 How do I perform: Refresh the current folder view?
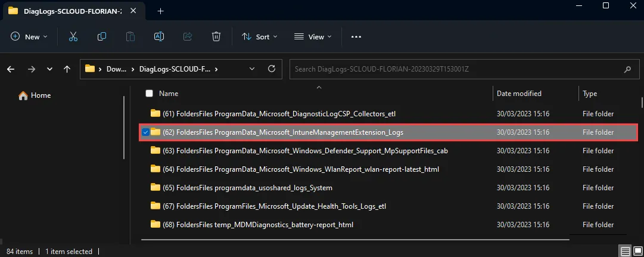(272, 69)
